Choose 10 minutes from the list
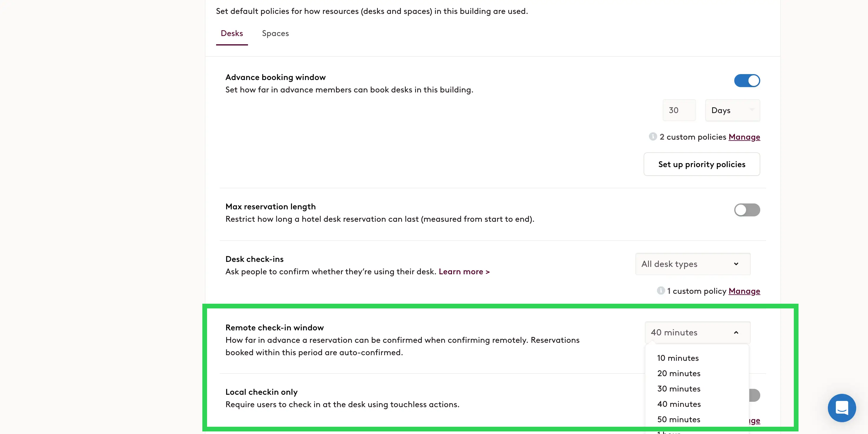This screenshot has width=868, height=434. 678,358
